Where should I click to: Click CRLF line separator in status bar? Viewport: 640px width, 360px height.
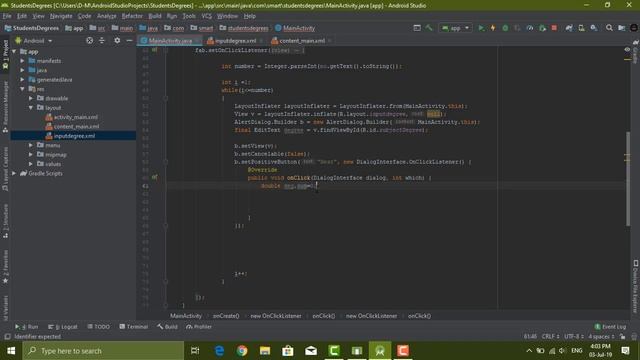click(550, 336)
